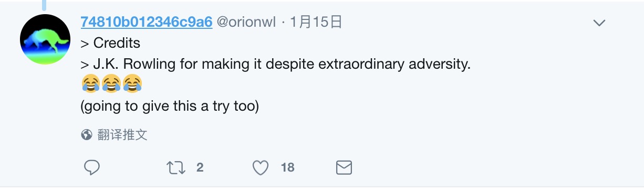
Task: Retweet using the circular arrows icon
Action: pos(175,168)
